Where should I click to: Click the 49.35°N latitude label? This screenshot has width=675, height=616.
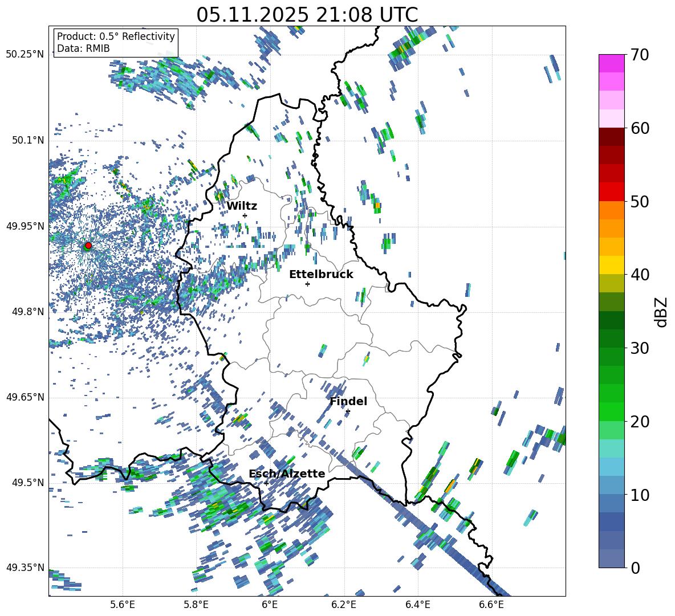tap(25, 568)
